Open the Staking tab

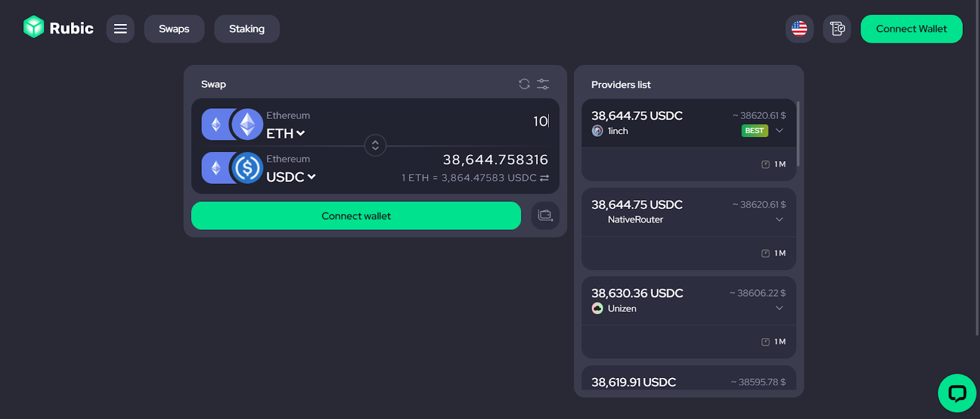[247, 29]
